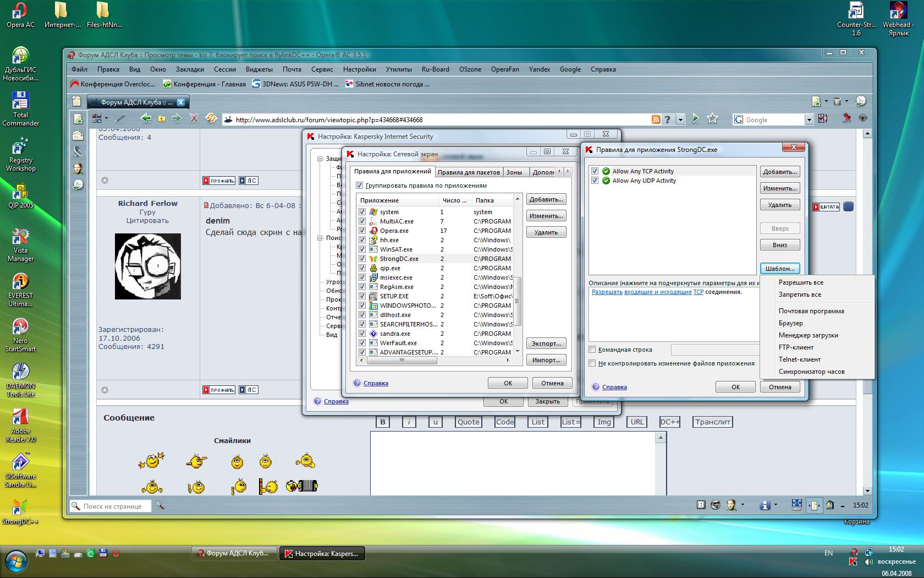Uncheck the MultiAC.exe rule checkbox
924x578 pixels.
pos(362,221)
